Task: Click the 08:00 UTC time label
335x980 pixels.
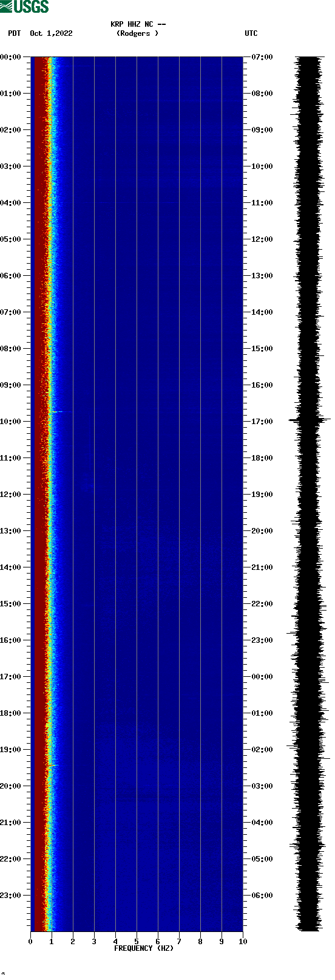Action: 262,94
